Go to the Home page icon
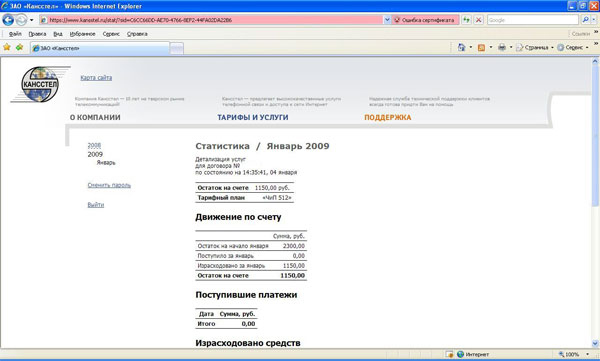 click(461, 47)
